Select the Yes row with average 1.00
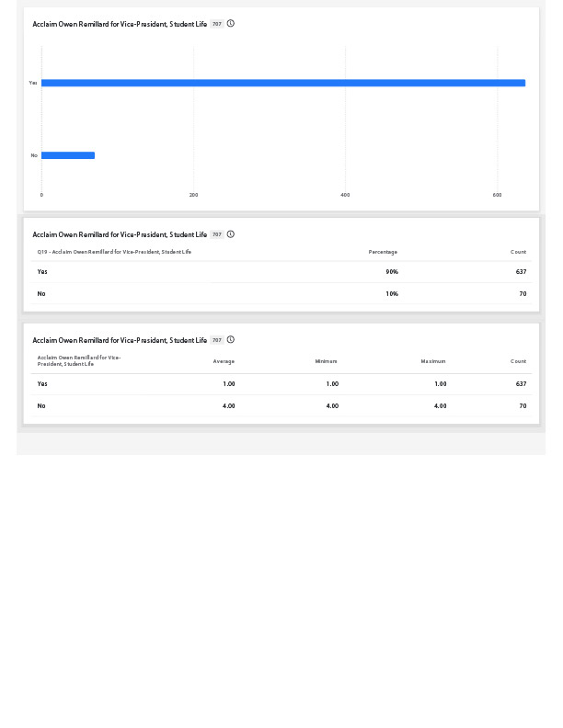This screenshot has height=728, width=563. [281, 384]
